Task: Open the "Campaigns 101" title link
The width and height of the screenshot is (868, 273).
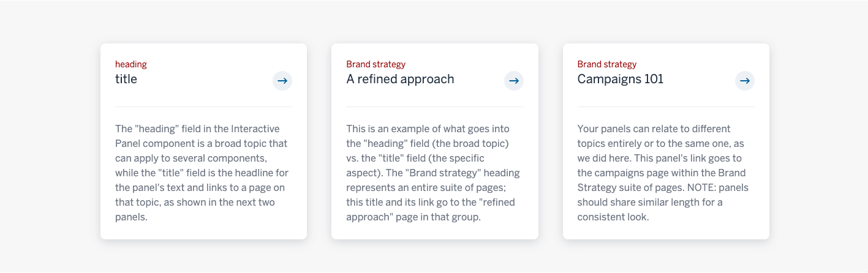Action: (621, 79)
